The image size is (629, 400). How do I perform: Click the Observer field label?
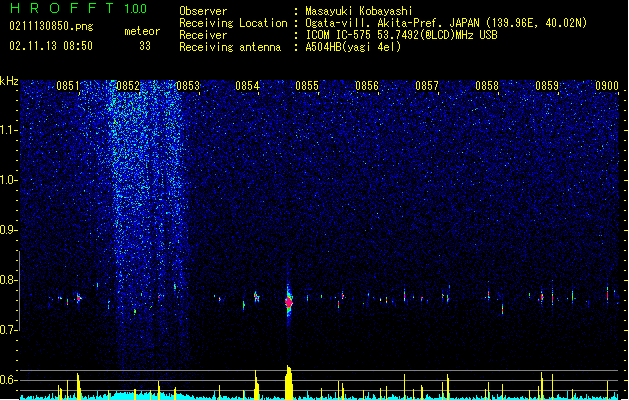point(203,11)
